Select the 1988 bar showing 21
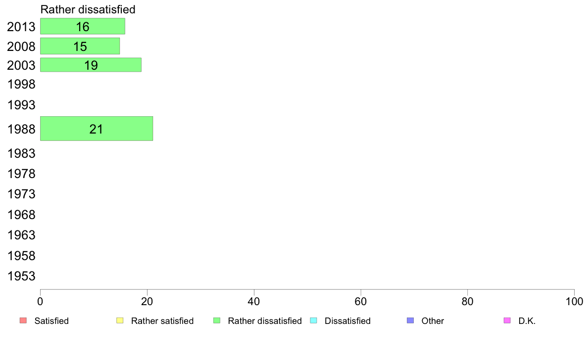The image size is (588, 364). (97, 129)
